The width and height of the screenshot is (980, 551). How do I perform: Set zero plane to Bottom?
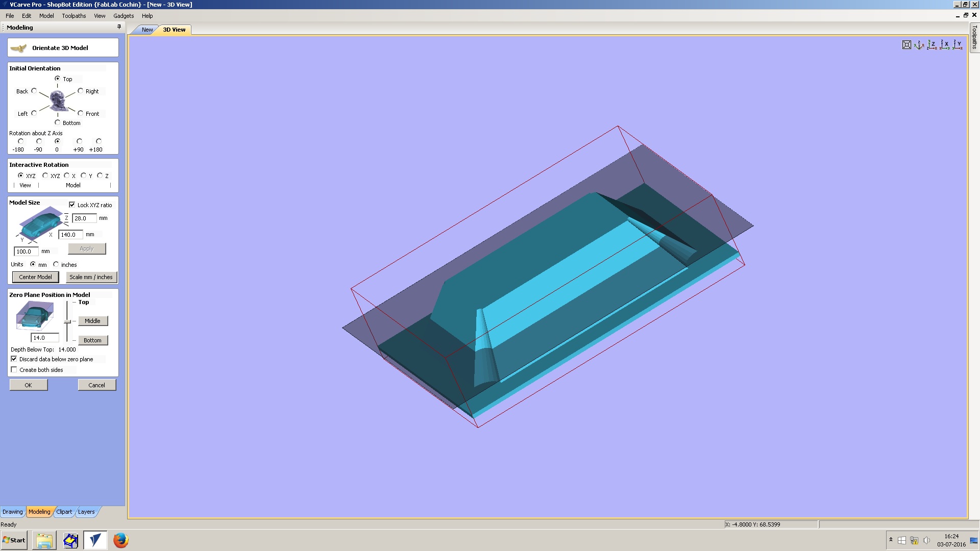coord(92,340)
